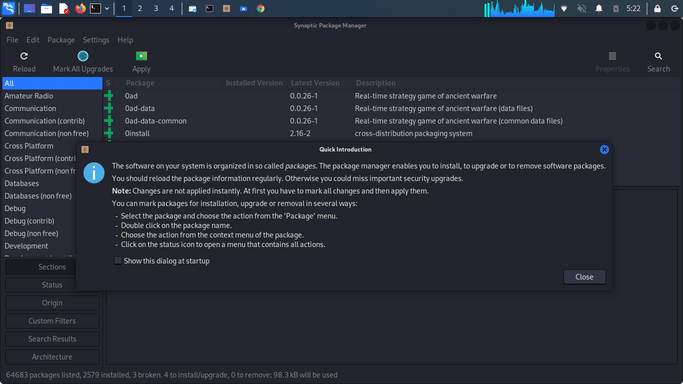683x384 pixels.
Task: Open the Kali applications menu icon
Action: (8, 8)
